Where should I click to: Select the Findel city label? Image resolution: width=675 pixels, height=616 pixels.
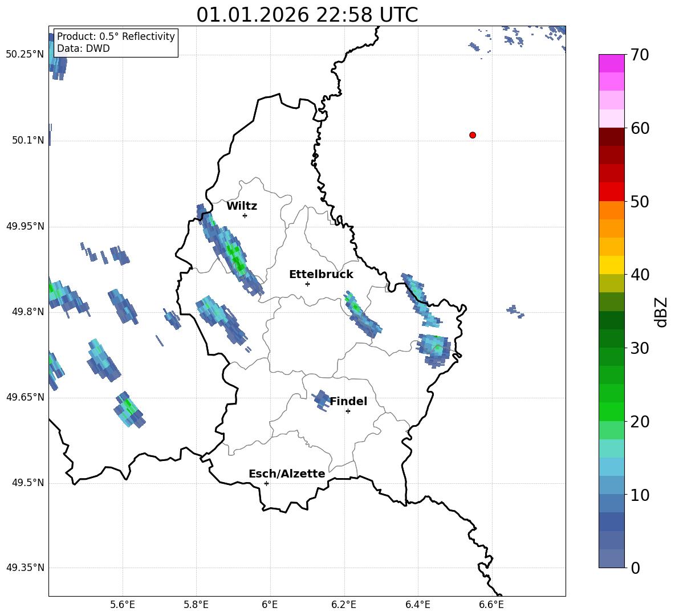pos(348,401)
